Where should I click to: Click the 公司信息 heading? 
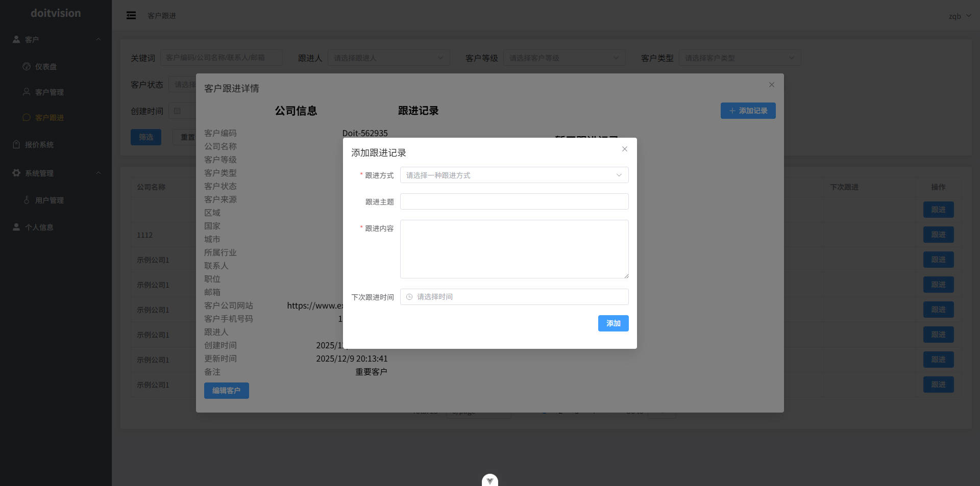296,111
